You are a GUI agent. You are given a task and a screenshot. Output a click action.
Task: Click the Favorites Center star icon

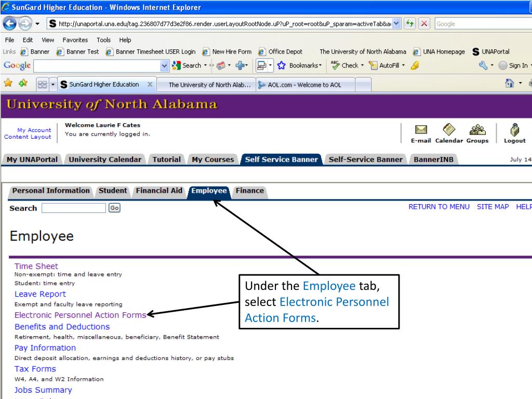coord(8,83)
